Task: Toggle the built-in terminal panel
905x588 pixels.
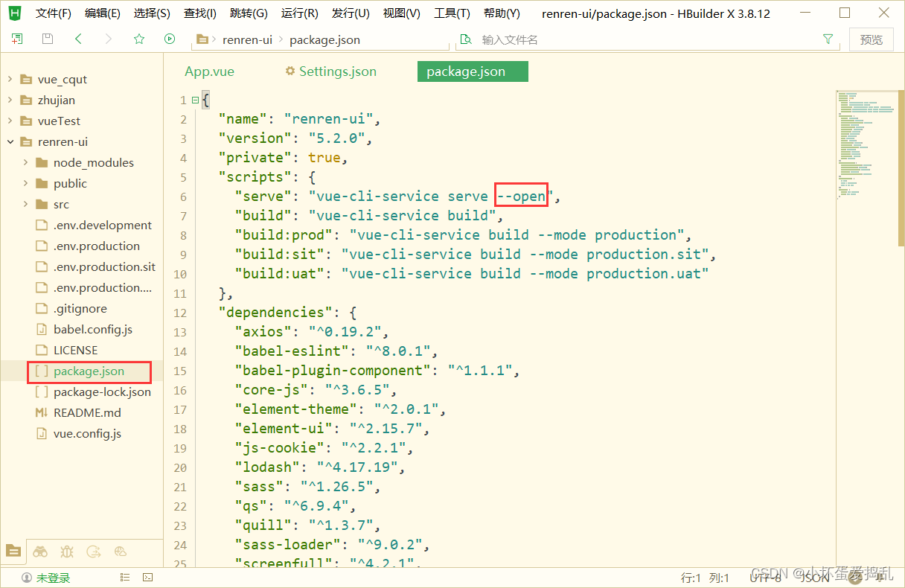Action: pos(147,576)
